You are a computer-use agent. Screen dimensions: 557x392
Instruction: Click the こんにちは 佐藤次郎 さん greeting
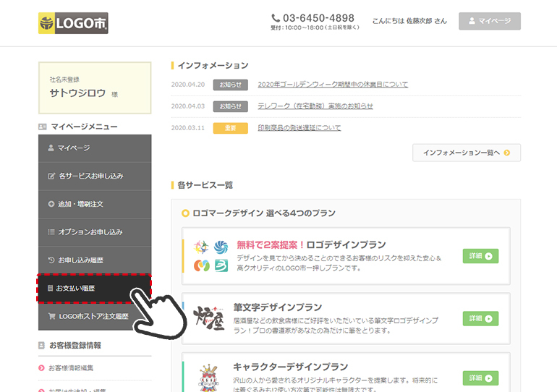tap(409, 21)
